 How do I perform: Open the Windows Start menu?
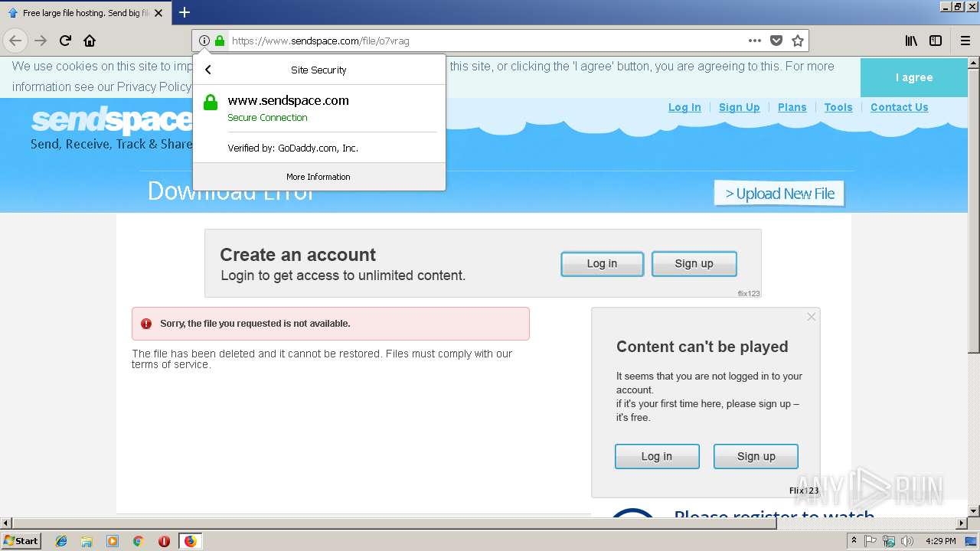pyautogui.click(x=21, y=540)
